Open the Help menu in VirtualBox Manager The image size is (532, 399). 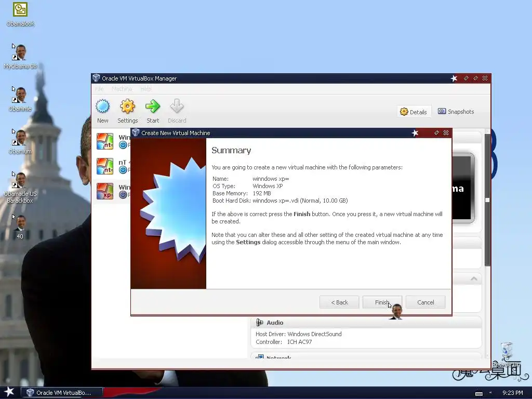(x=146, y=89)
